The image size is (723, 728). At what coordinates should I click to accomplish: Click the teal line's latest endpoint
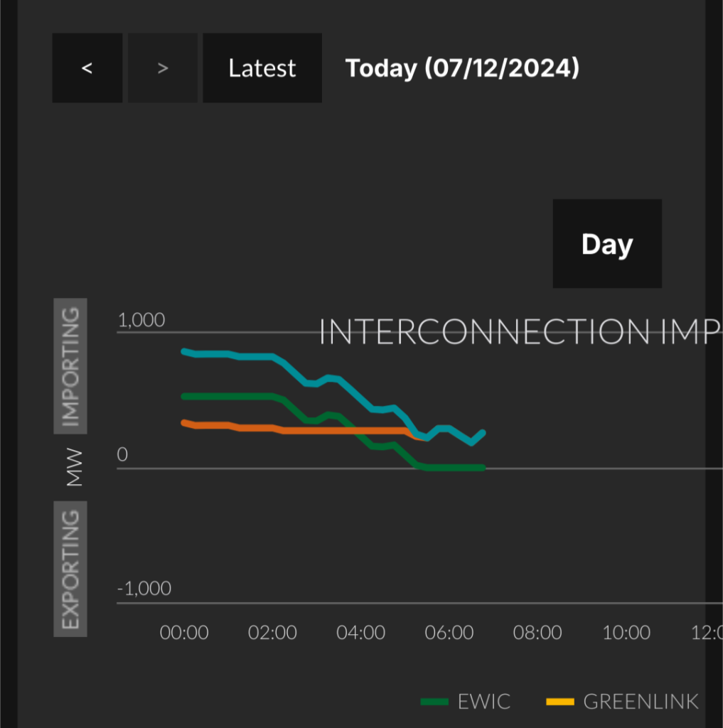pos(483,433)
